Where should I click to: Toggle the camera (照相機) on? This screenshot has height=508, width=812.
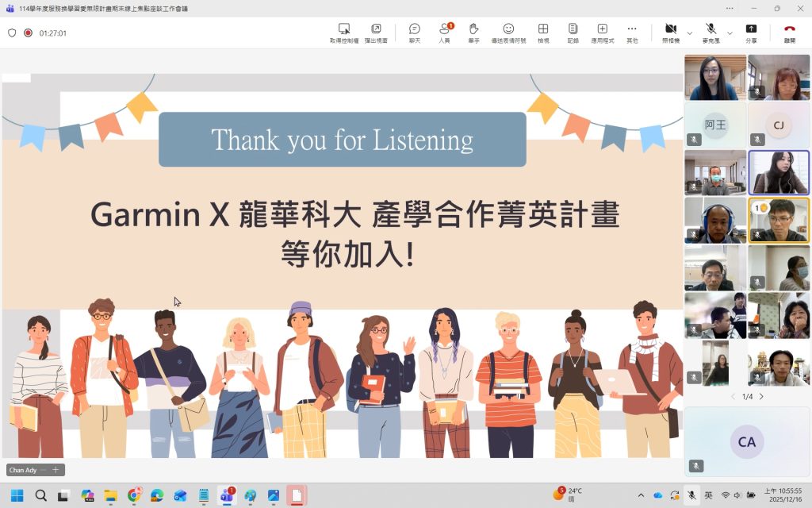[671, 33]
